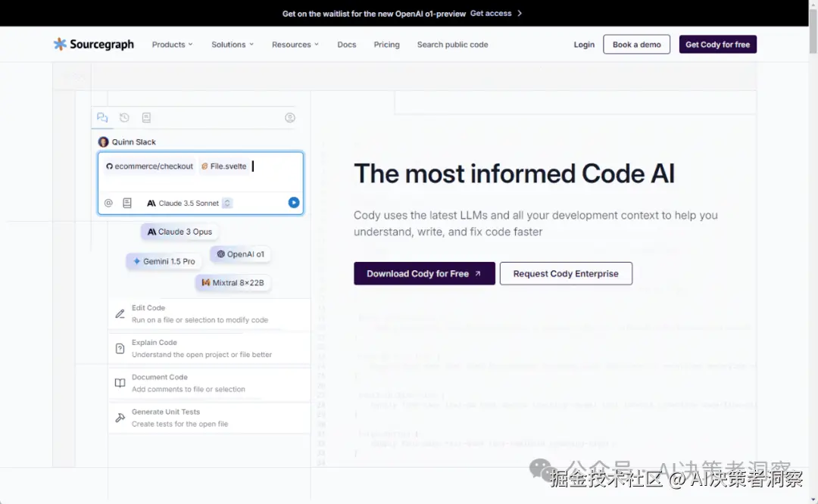Click the OpenAI logo on o1 chip
The width and height of the screenshot is (818, 504).
pos(220,254)
